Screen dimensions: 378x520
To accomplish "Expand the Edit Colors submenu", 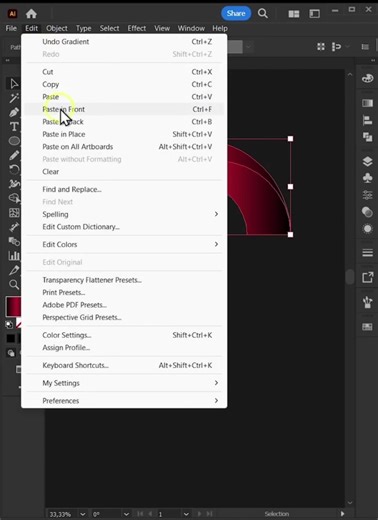I will point(216,244).
